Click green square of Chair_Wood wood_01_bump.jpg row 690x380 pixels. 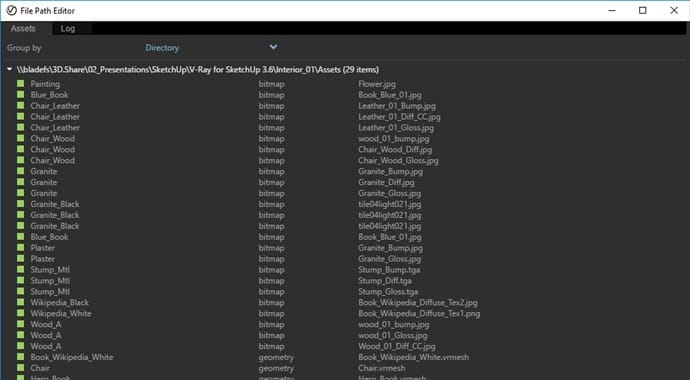click(x=21, y=139)
